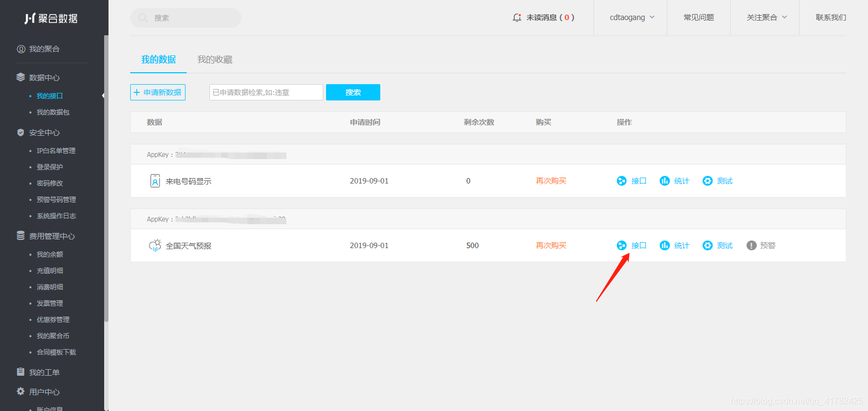868x411 pixels.
Task: Click the 未读消息 text link
Action: [x=550, y=17]
